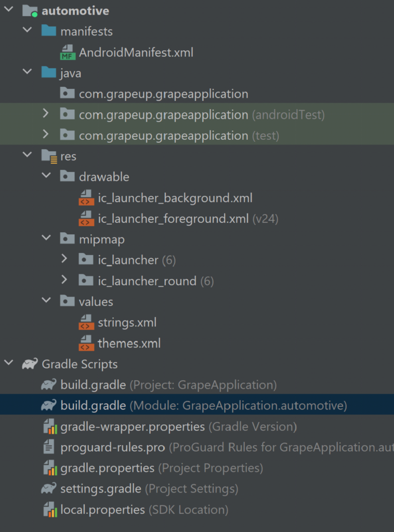
Task: Click the gradle.properties file icon
Action: tap(50, 468)
